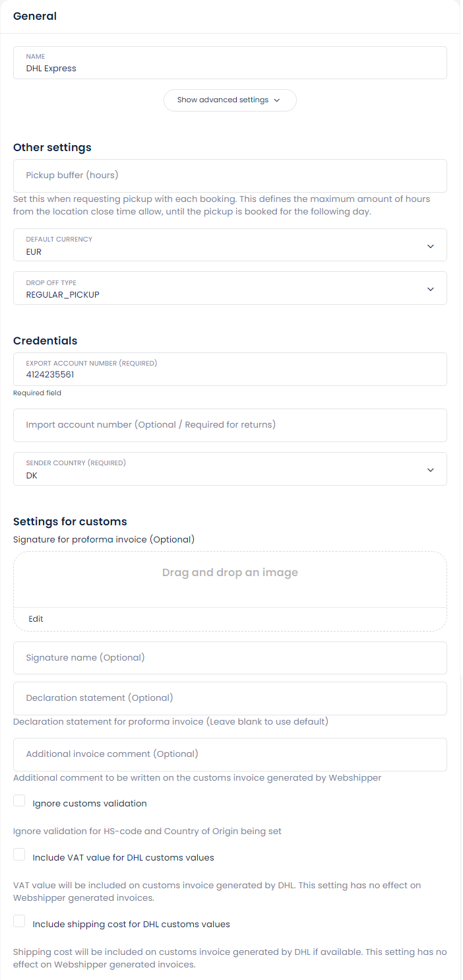Click the Signature name (Optional) field
The image size is (463, 980).
point(230,658)
